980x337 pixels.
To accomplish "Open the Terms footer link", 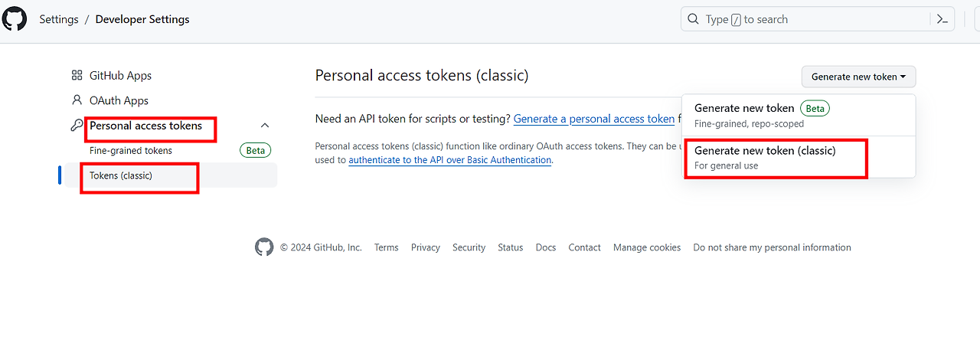I will click(x=386, y=247).
